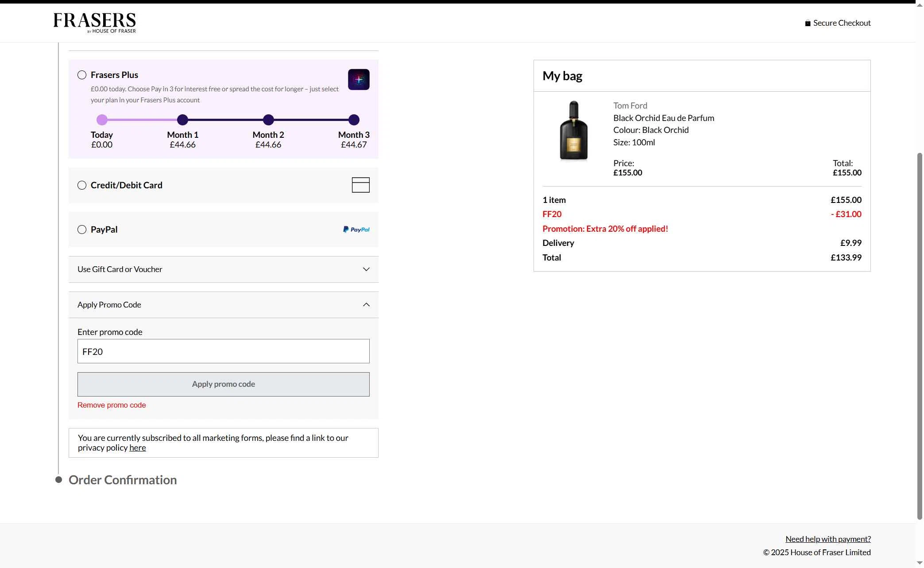Click the promo code input field
The height and width of the screenshot is (568, 924).
click(x=223, y=351)
